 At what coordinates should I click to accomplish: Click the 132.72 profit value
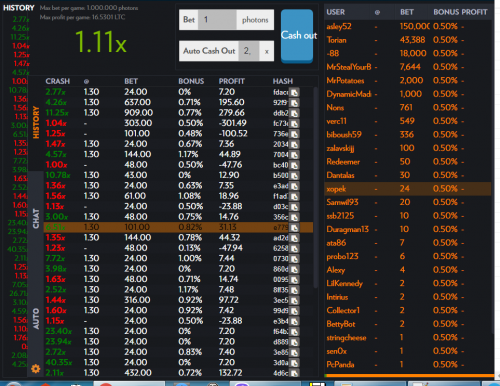click(x=230, y=373)
